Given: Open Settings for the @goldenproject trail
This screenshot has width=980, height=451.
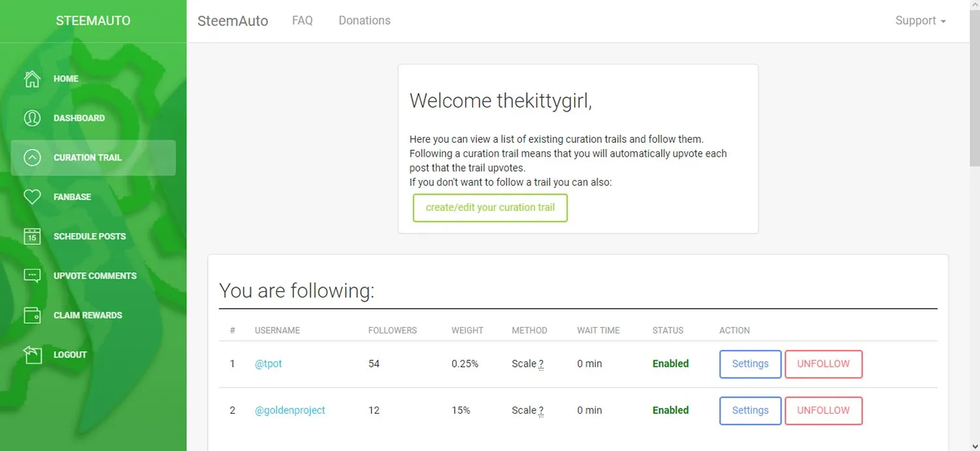Looking at the screenshot, I should [750, 411].
